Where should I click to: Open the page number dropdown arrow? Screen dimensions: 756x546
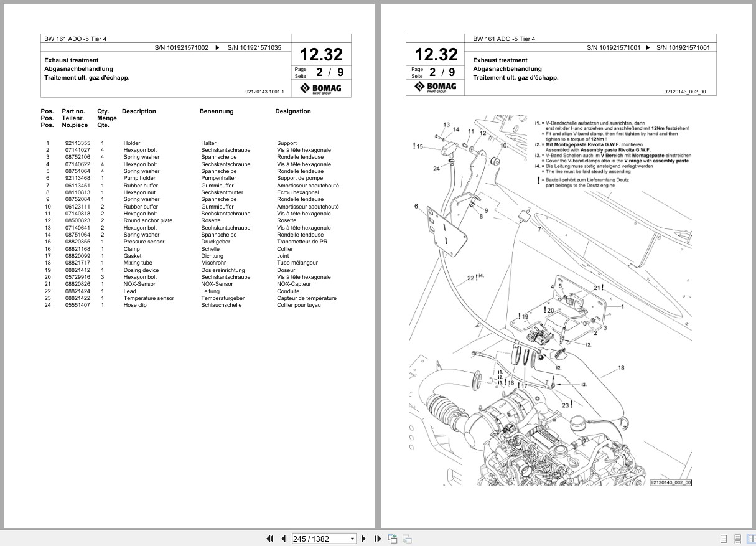pyautogui.click(x=353, y=539)
